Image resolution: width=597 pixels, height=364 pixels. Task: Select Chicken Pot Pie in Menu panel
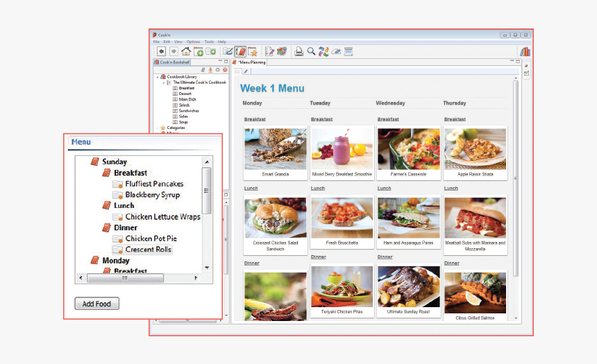point(151,239)
